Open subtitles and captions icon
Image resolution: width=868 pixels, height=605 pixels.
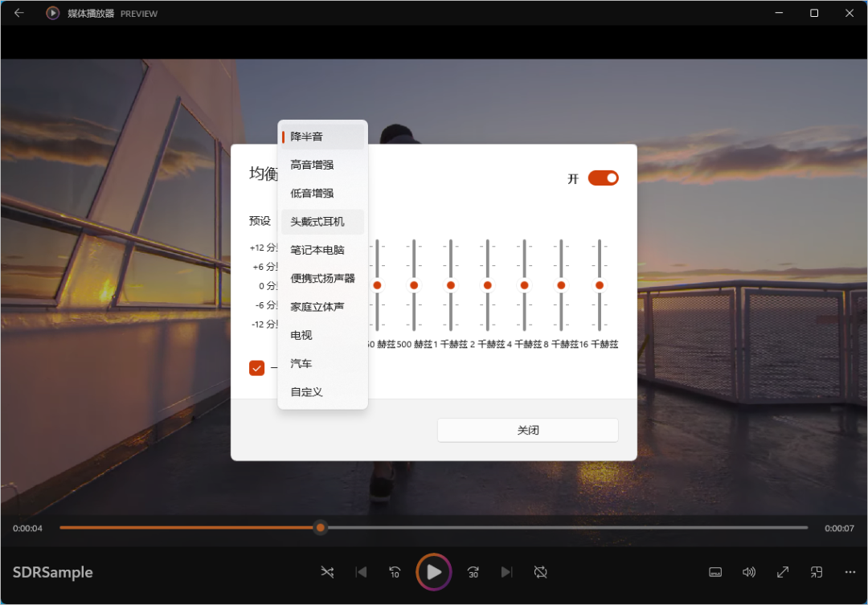coord(715,572)
